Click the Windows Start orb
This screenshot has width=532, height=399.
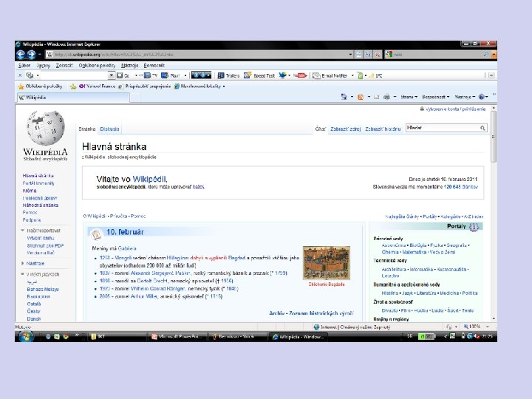[26, 337]
